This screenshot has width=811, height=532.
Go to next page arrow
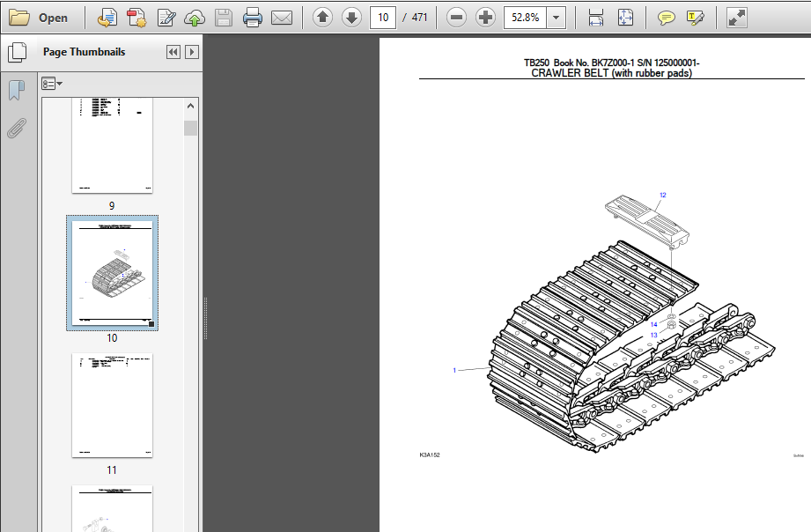(351, 18)
